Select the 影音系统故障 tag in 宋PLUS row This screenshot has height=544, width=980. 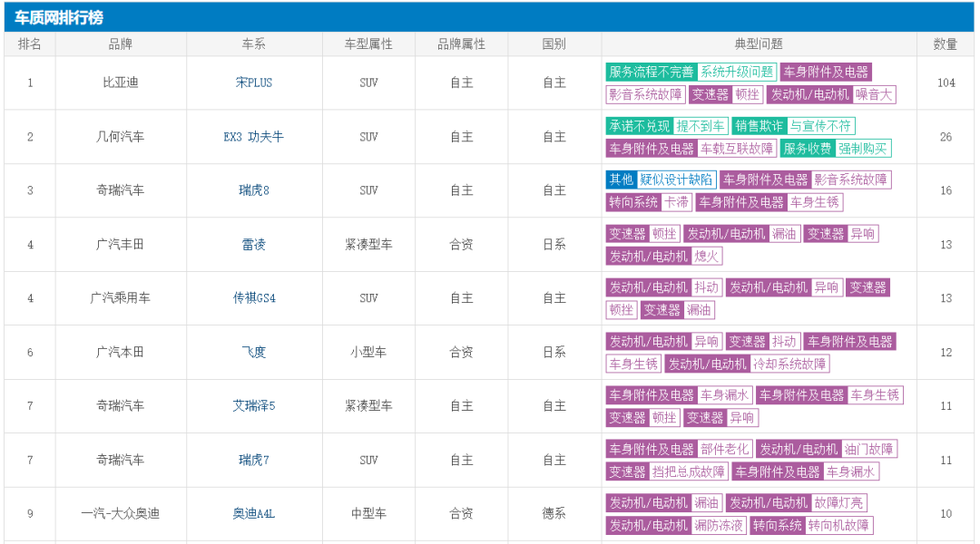[646, 94]
